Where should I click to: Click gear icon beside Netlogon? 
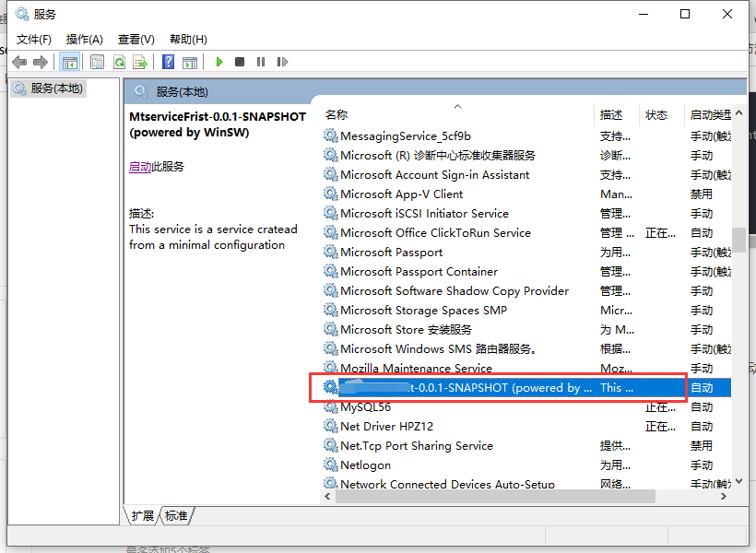[330, 465]
